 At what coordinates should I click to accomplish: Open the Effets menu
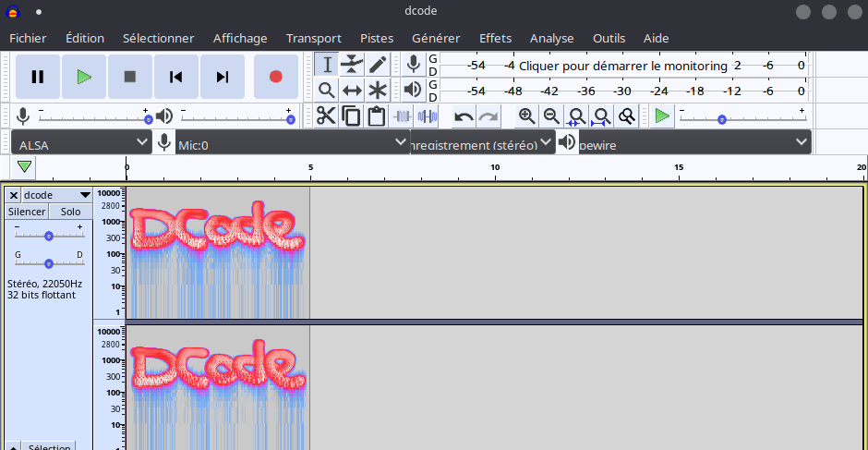click(x=495, y=38)
